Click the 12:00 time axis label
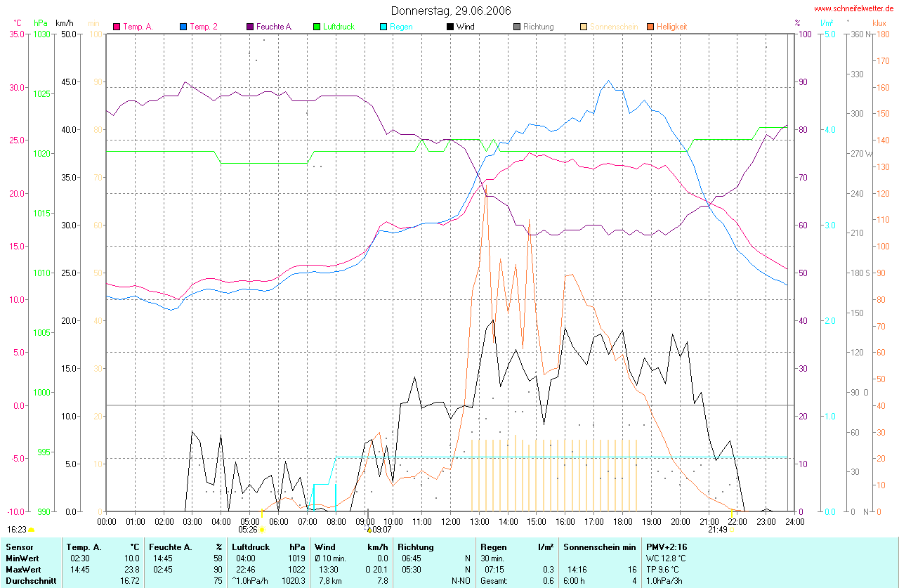The width and height of the screenshot is (899, 588). tap(450, 521)
